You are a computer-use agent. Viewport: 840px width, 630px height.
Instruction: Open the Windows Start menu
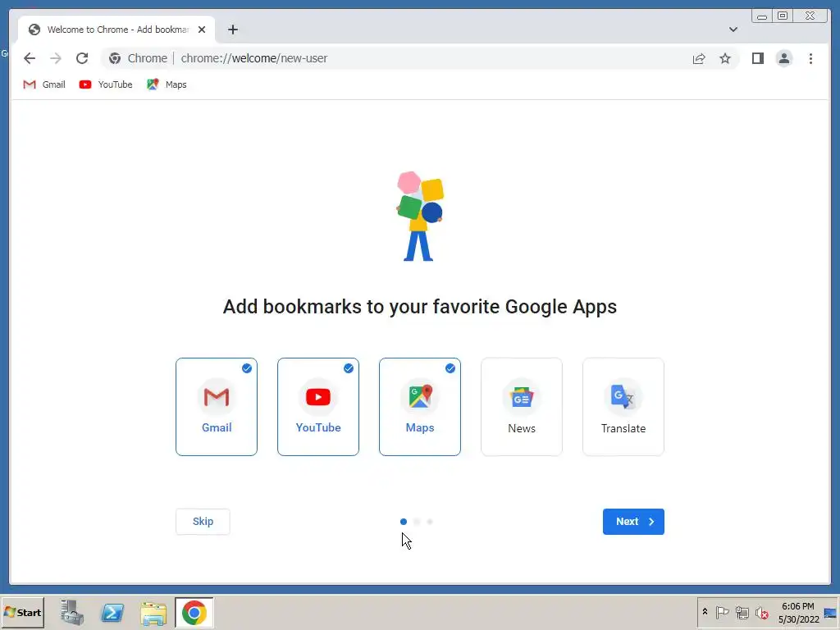tap(22, 612)
